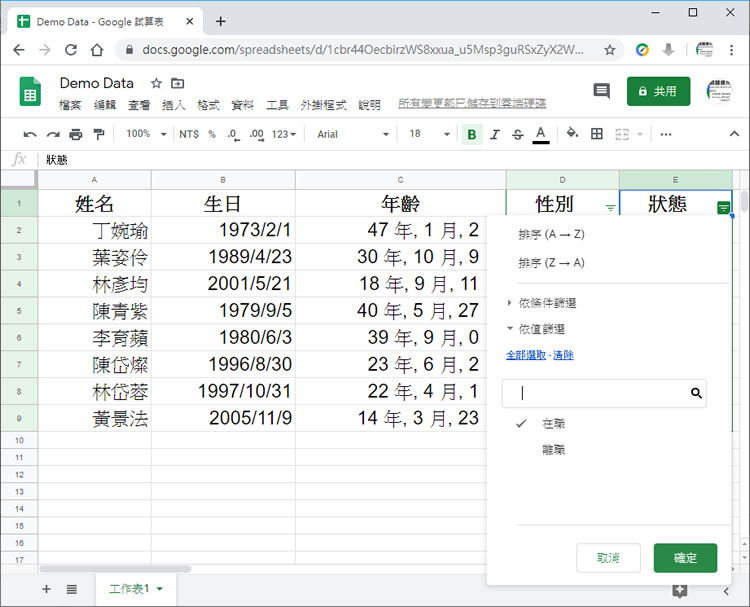Open the borders tool
The image size is (750, 607).
click(x=597, y=134)
